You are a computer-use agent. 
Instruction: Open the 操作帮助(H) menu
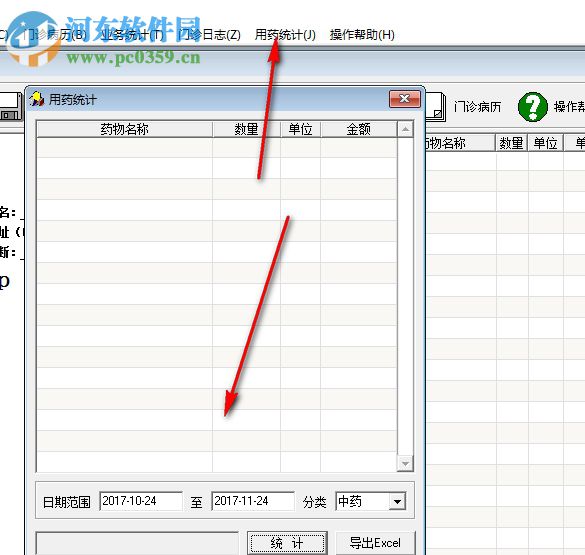pyautogui.click(x=362, y=35)
